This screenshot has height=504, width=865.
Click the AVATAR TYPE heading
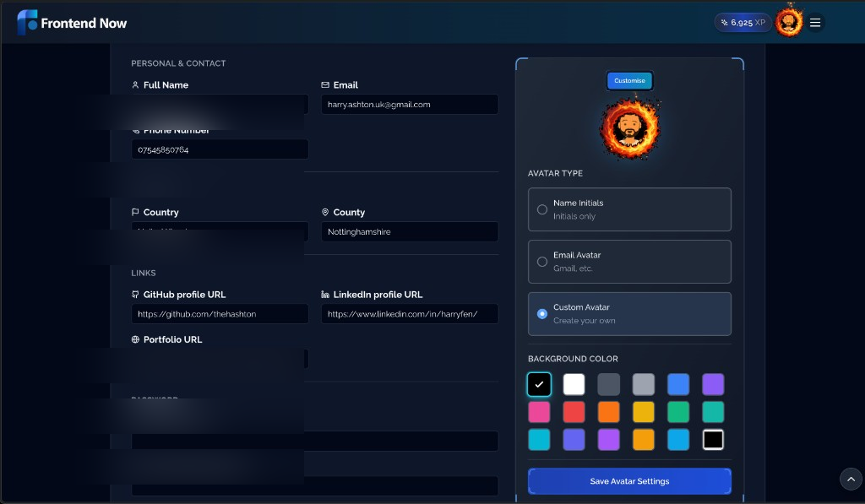point(555,173)
